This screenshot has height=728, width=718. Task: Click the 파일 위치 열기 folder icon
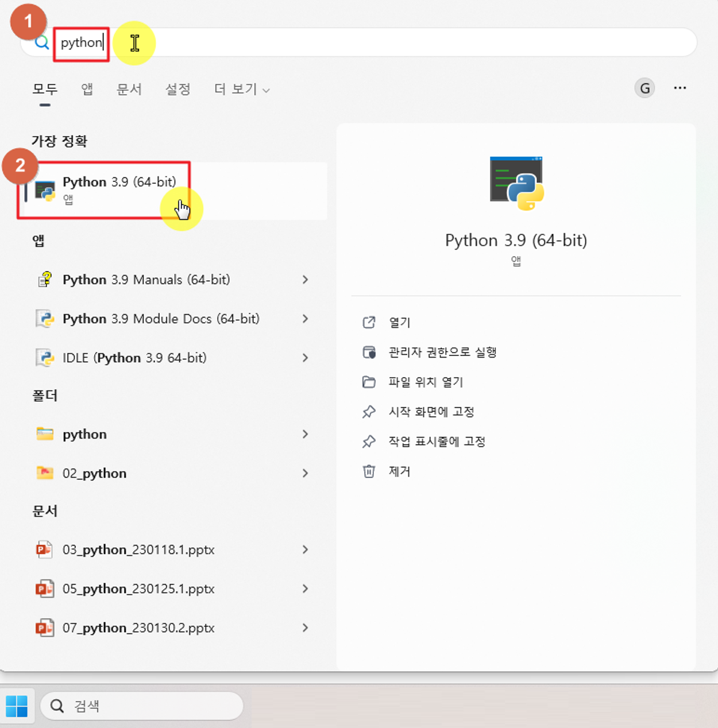(369, 382)
